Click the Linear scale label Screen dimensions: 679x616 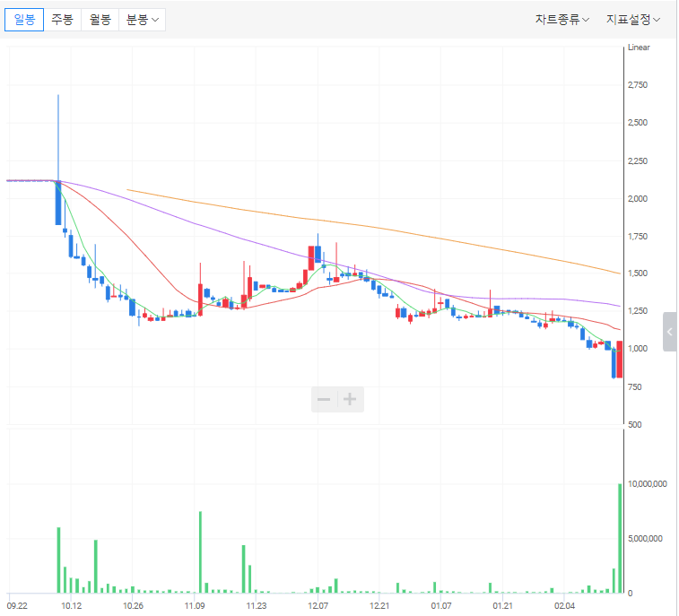tap(639, 48)
